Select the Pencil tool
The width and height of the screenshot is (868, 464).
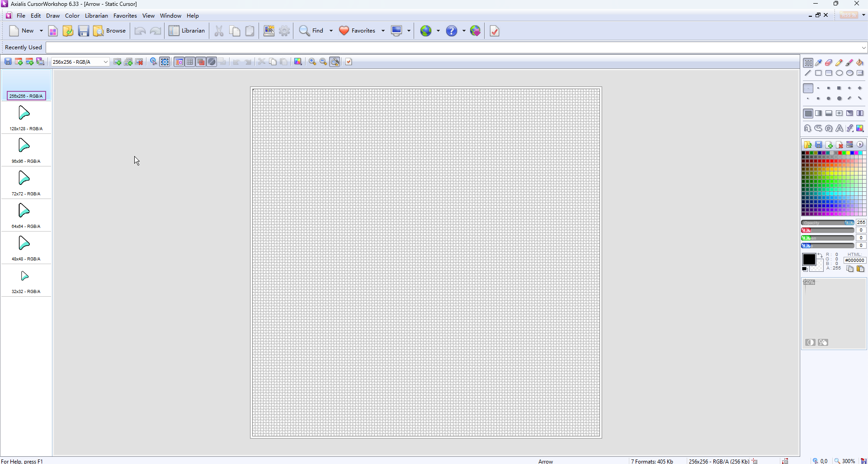839,62
